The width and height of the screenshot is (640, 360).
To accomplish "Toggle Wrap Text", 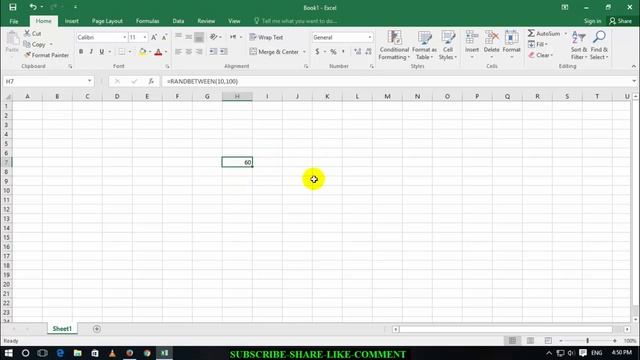I will 266,37.
